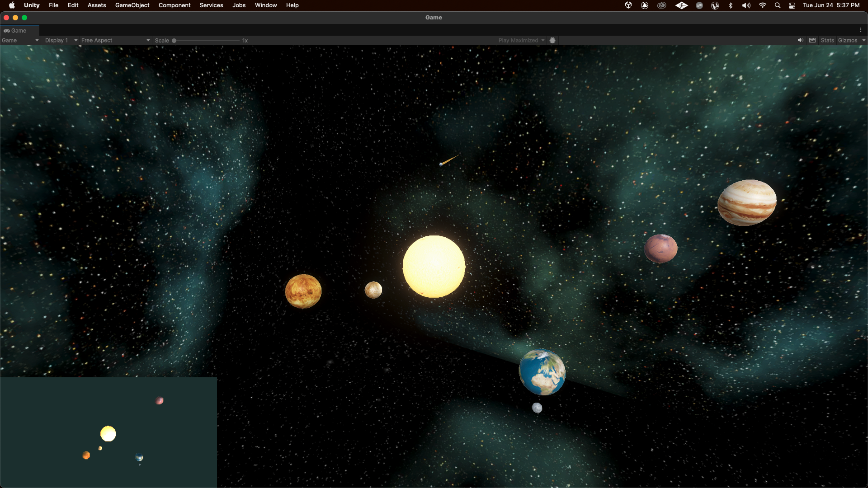
Task: Open the Game view mode dropdown
Action: tap(20, 40)
